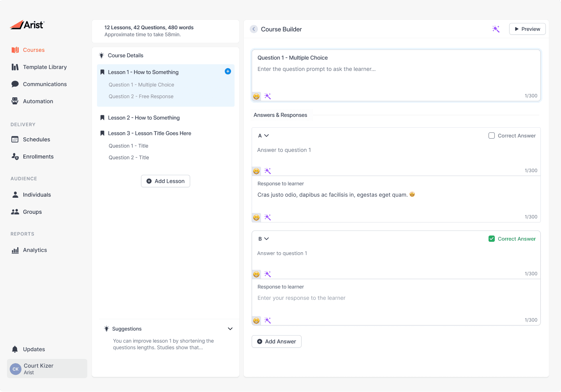Click the Preview button
This screenshot has width=561, height=392.
[527, 29]
